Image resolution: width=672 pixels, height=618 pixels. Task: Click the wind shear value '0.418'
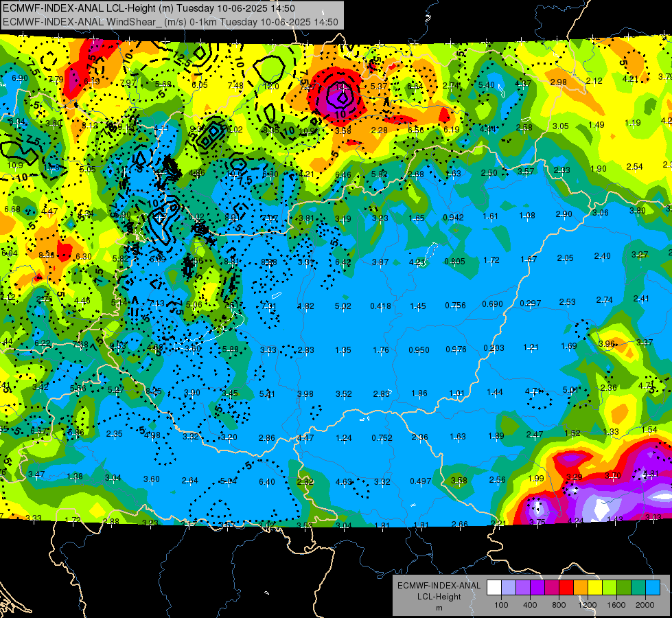(x=380, y=306)
